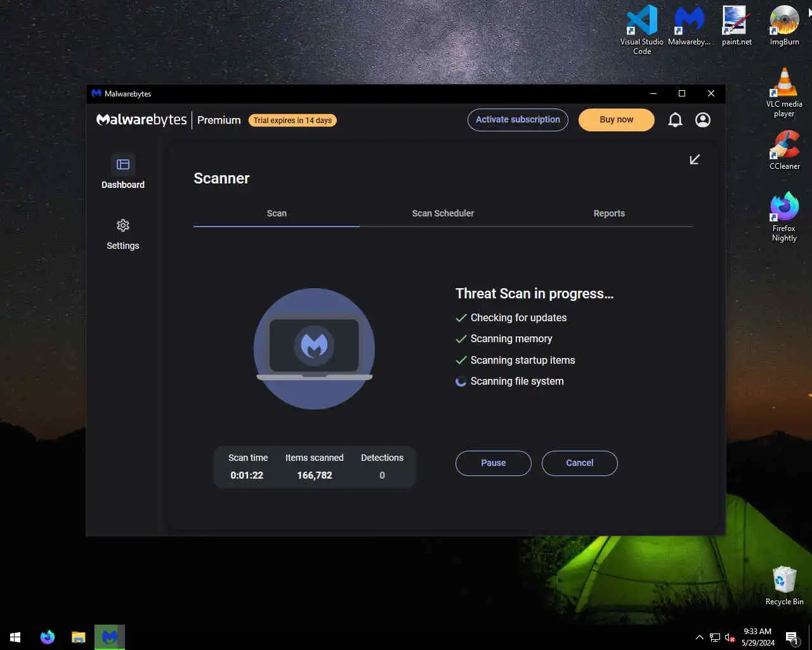812x650 pixels.
Task: Click the Buy now button
Action: coord(617,119)
